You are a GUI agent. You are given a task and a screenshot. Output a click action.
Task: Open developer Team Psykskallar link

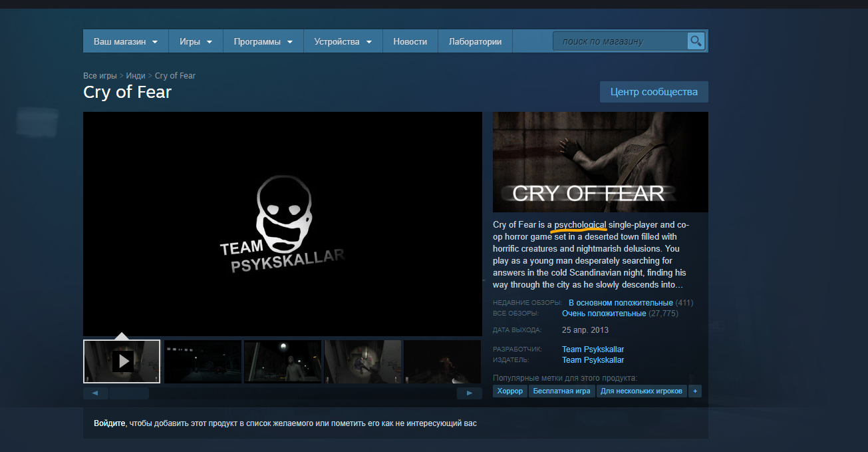click(x=593, y=349)
